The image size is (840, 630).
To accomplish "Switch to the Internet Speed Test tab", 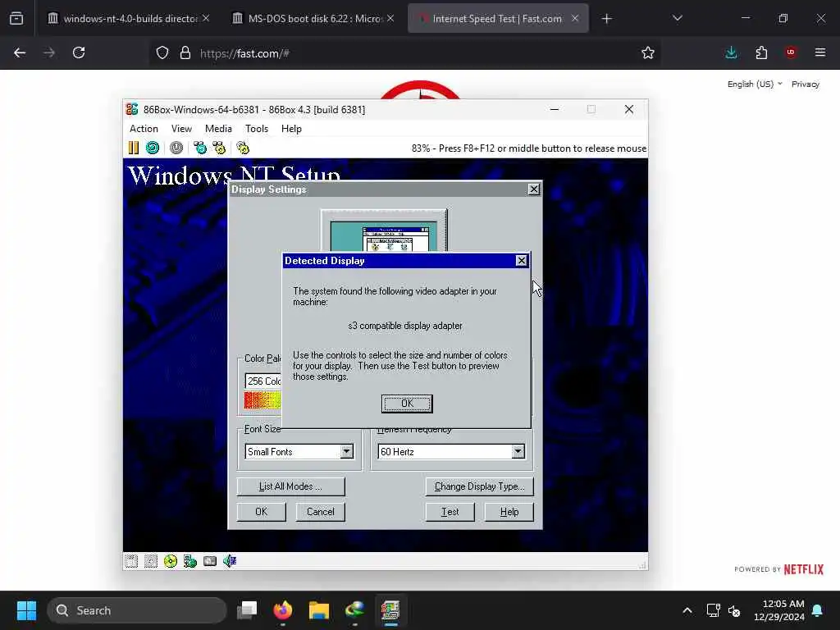I will tap(497, 18).
